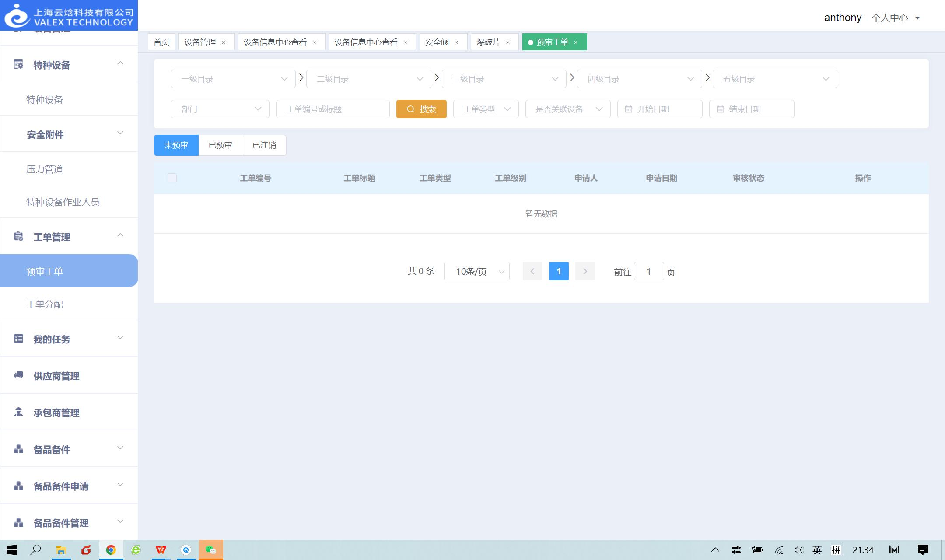The height and width of the screenshot is (560, 945).
Task: Click the orange 搜索 button
Action: coord(421,109)
